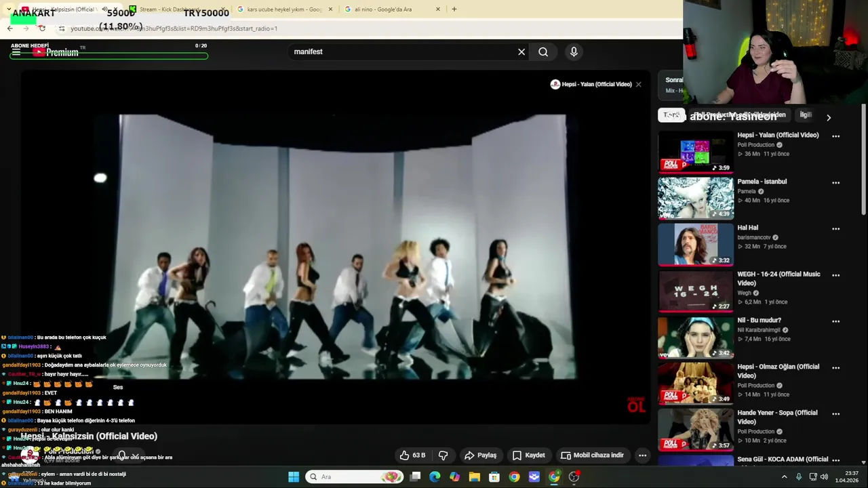Viewport: 868px width, 488px height.
Task: Play Pamela - İstanbul thumbnail
Action: (x=695, y=199)
